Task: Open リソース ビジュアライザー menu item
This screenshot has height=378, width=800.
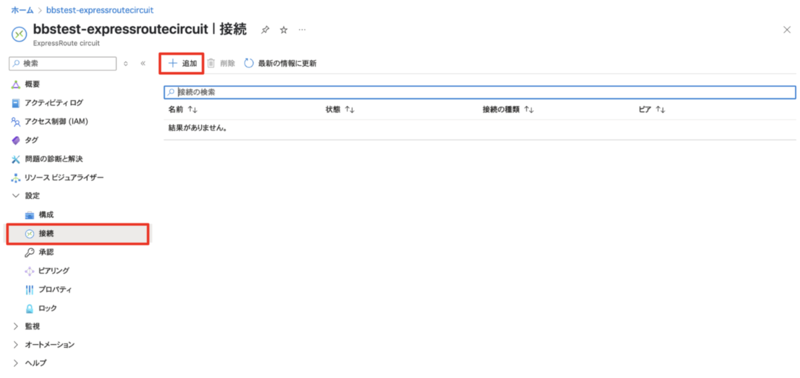Action: [64, 178]
